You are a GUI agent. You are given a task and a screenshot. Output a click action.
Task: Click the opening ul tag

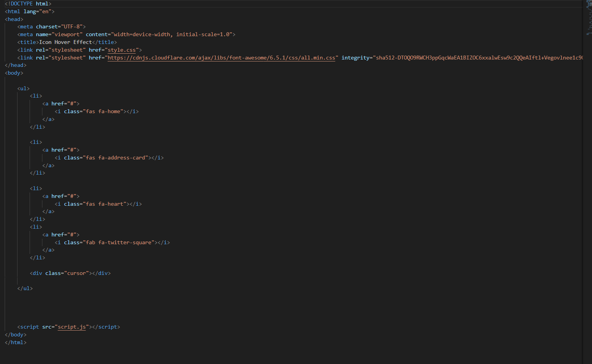pyautogui.click(x=23, y=89)
